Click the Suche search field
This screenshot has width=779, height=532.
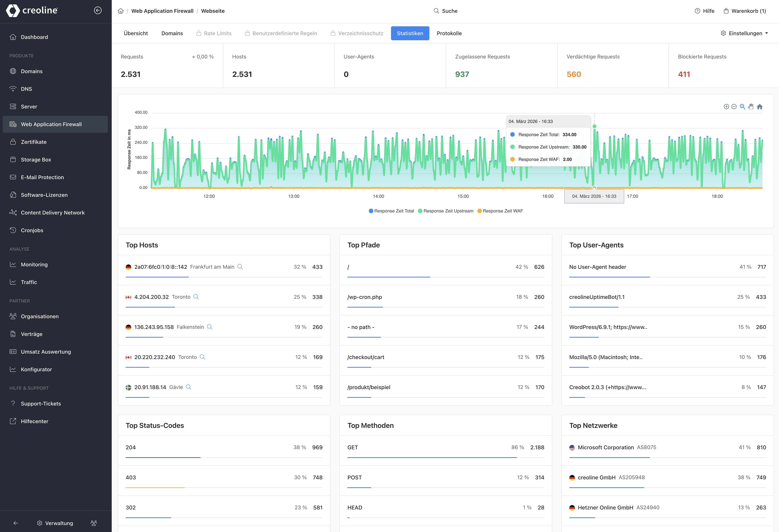coord(446,11)
